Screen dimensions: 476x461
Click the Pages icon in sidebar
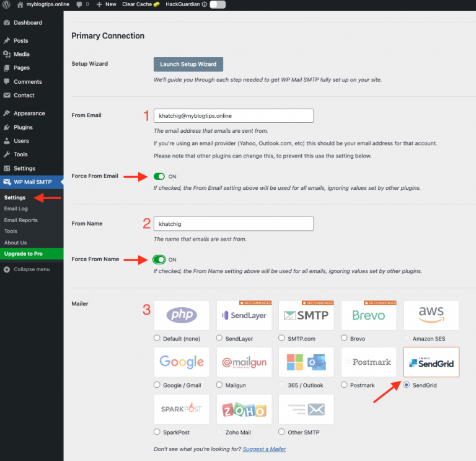coord(7,68)
